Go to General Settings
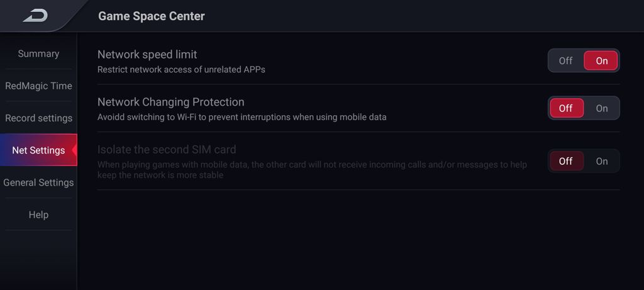This screenshot has height=290, width=644. 38,182
